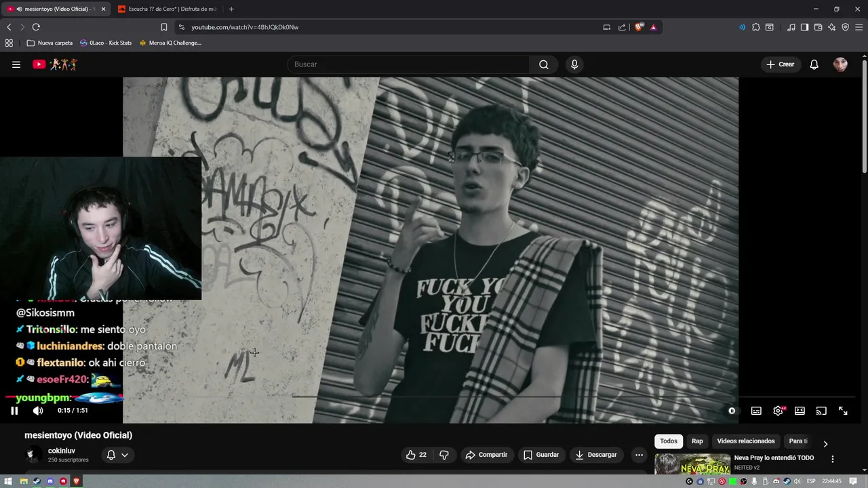Open a new browser tab
This screenshot has width=868, height=488.
pos(231,9)
